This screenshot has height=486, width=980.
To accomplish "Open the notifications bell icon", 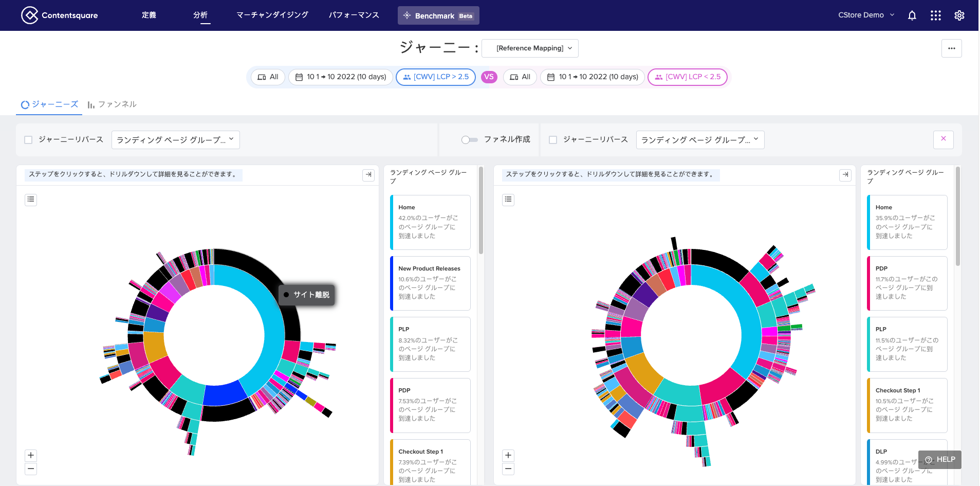I will point(912,15).
